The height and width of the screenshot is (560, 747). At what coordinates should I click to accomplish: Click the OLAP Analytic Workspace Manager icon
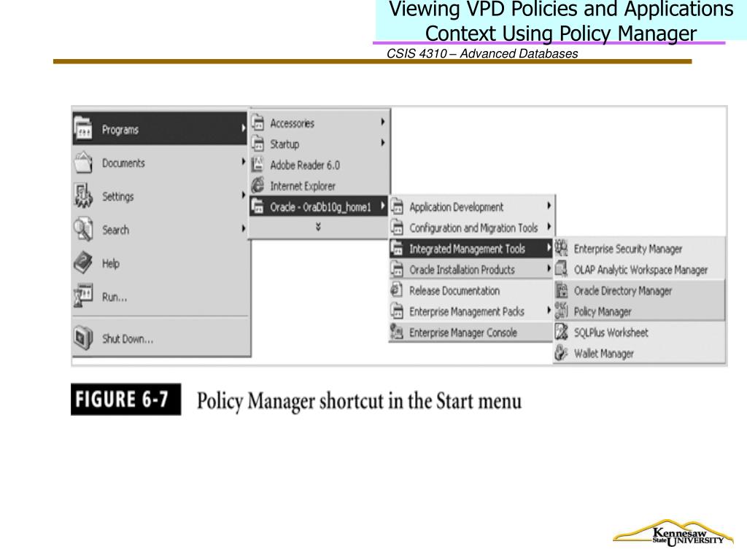[562, 269]
